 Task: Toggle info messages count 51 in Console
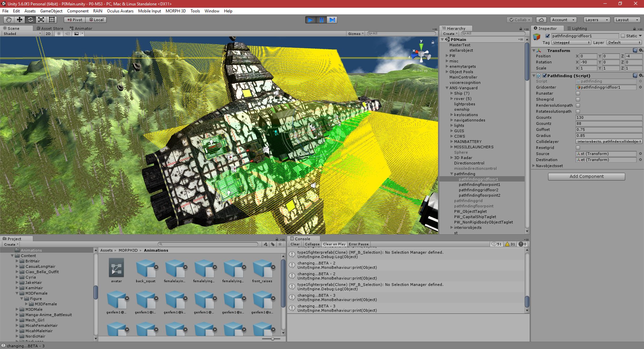pyautogui.click(x=497, y=244)
